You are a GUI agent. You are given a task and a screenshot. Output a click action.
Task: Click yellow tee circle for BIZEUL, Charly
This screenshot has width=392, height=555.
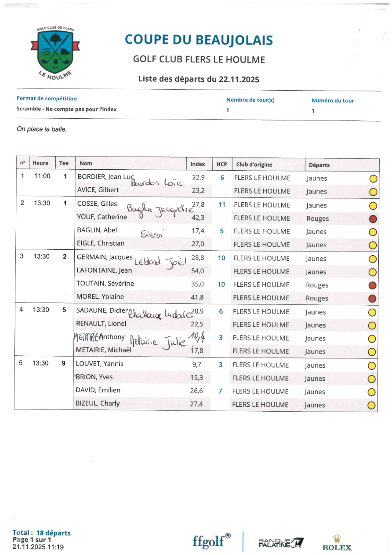click(371, 405)
